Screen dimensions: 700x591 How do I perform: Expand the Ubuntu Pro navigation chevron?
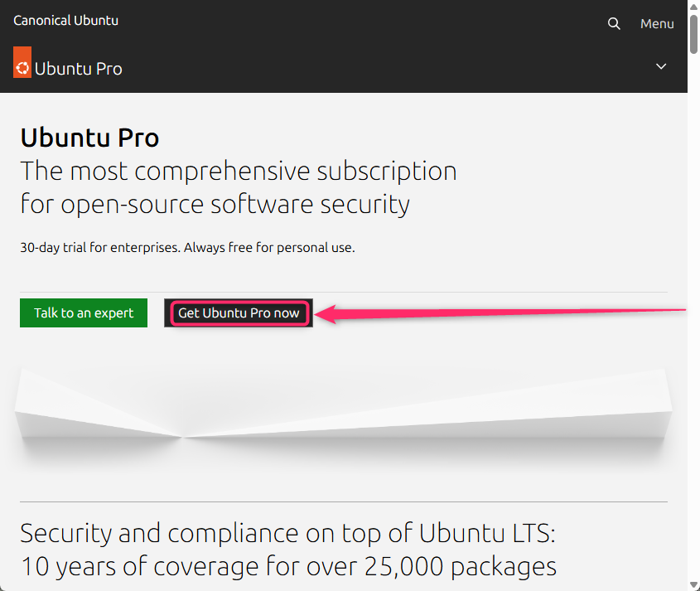[661, 66]
